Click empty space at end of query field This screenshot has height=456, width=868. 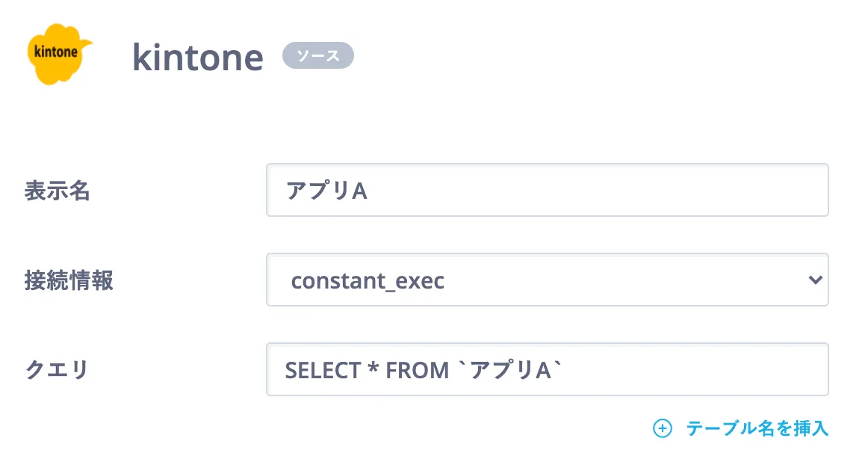tap(710, 369)
